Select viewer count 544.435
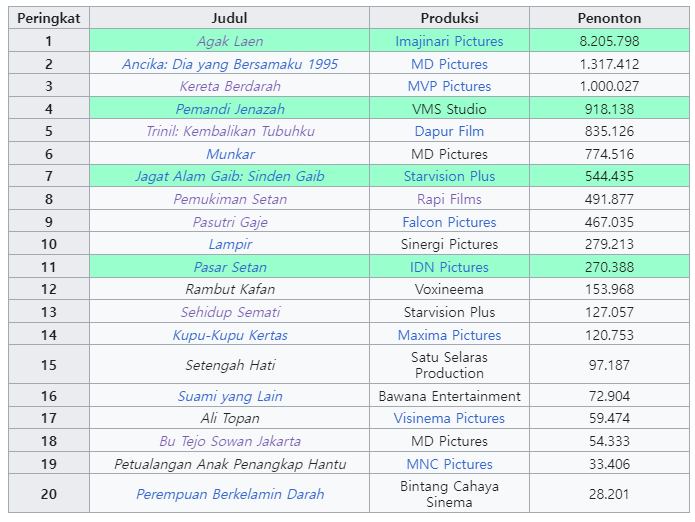695x522 pixels. point(609,176)
